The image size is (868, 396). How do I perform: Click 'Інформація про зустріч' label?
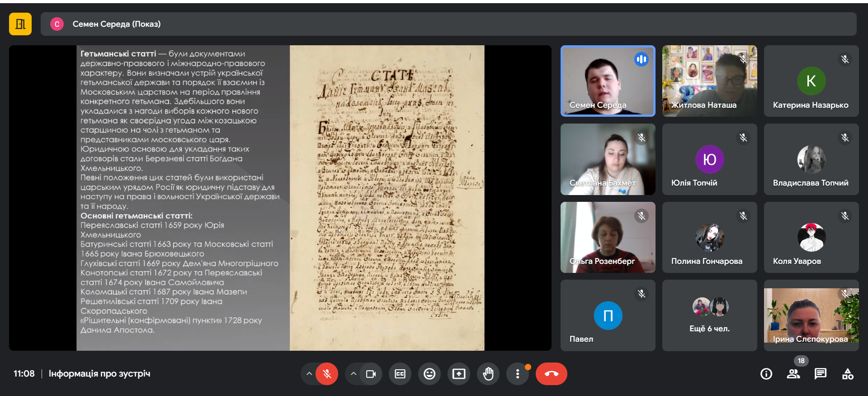coord(99,374)
